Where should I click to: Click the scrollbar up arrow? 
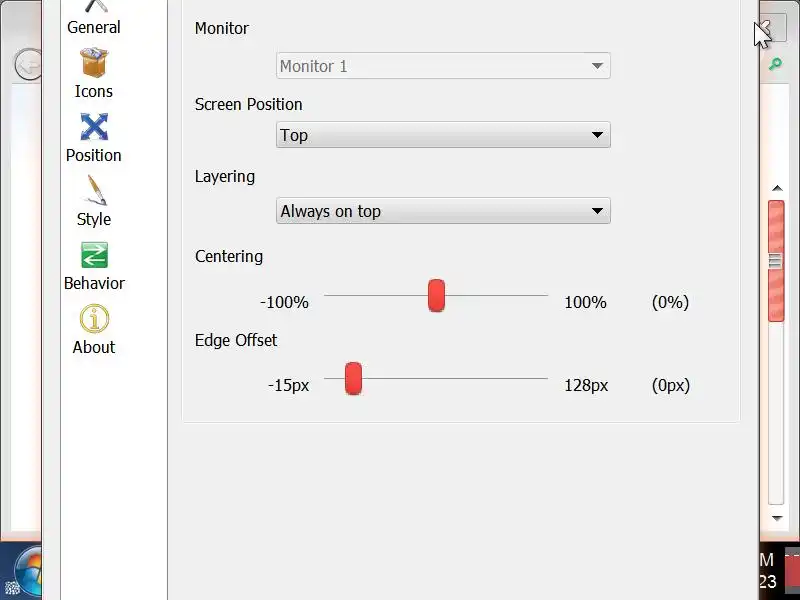776,188
